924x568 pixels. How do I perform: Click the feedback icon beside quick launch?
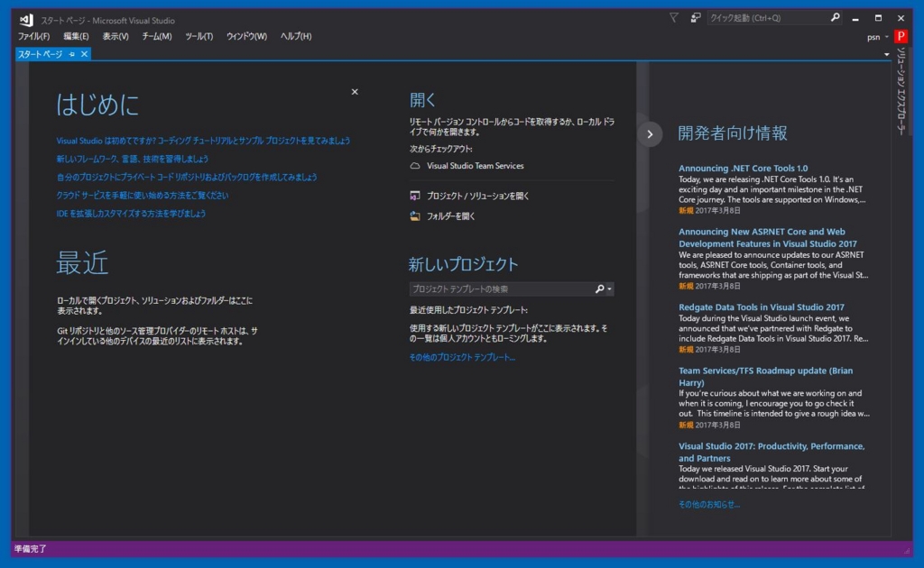[696, 18]
